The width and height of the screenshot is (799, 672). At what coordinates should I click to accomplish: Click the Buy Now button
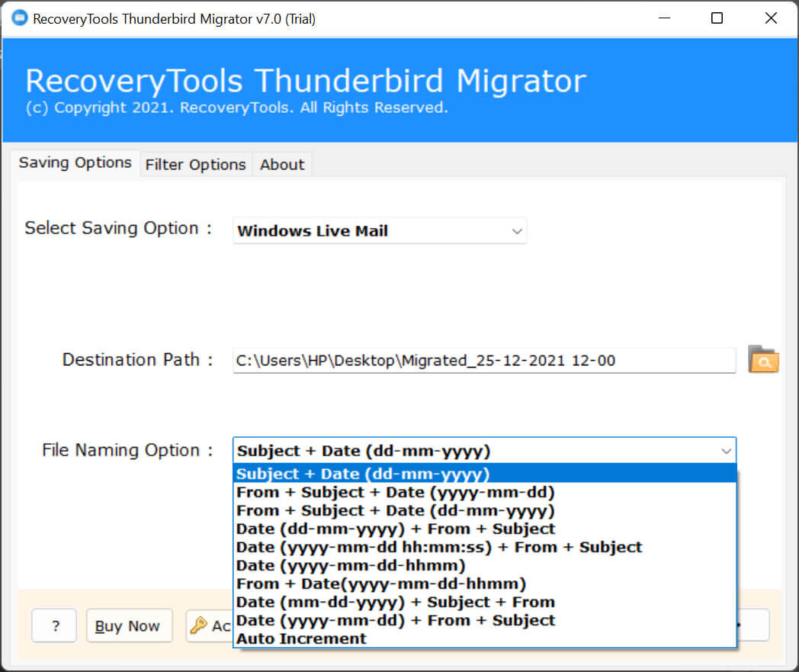coord(129,625)
